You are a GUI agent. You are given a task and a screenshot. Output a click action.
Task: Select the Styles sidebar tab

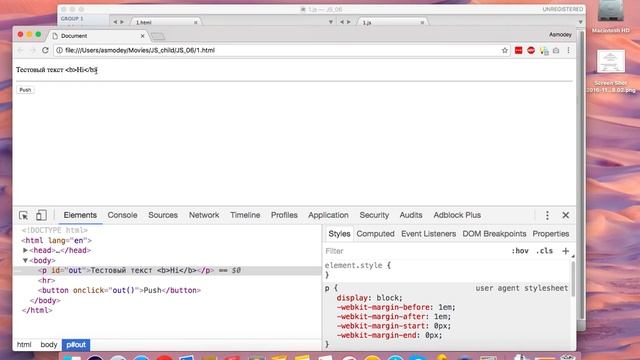pos(339,234)
